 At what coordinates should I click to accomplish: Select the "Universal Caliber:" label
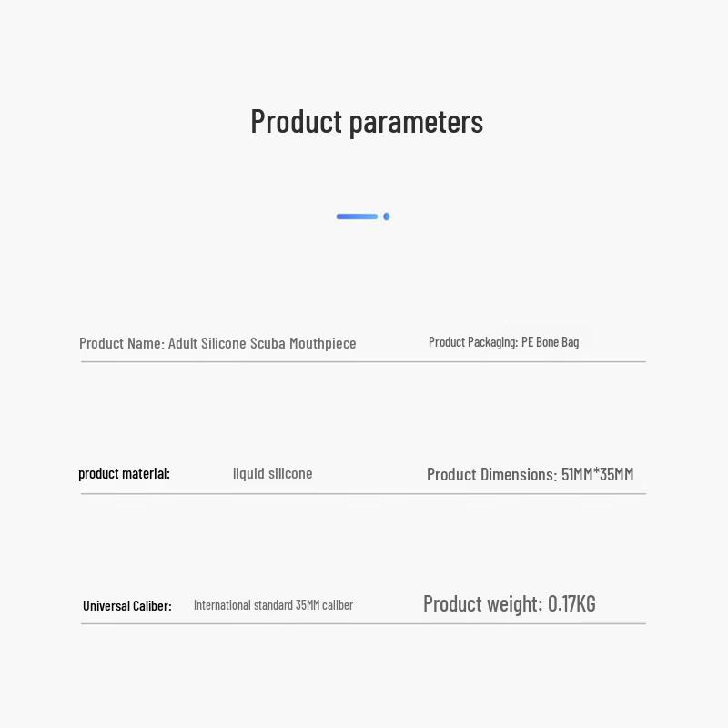tap(126, 605)
